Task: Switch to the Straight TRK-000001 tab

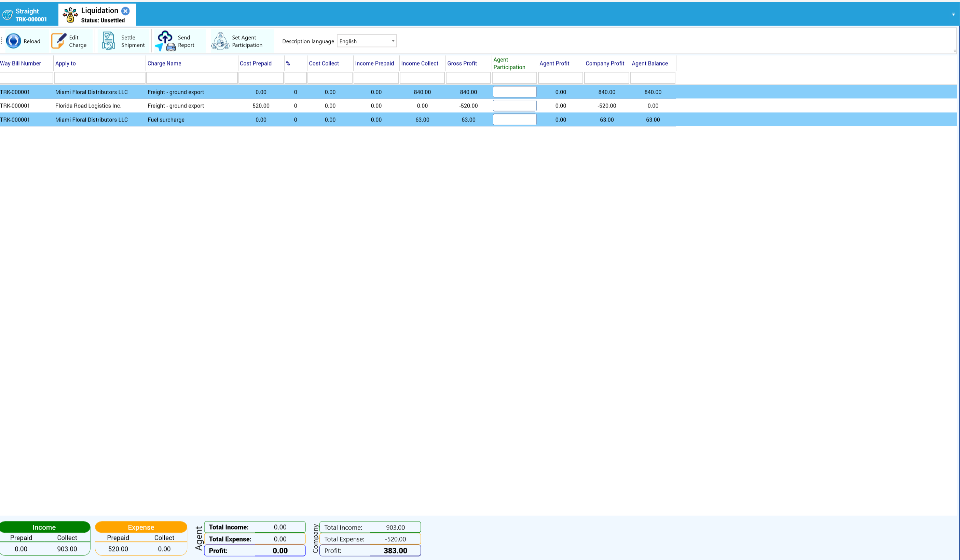Action: pyautogui.click(x=29, y=15)
